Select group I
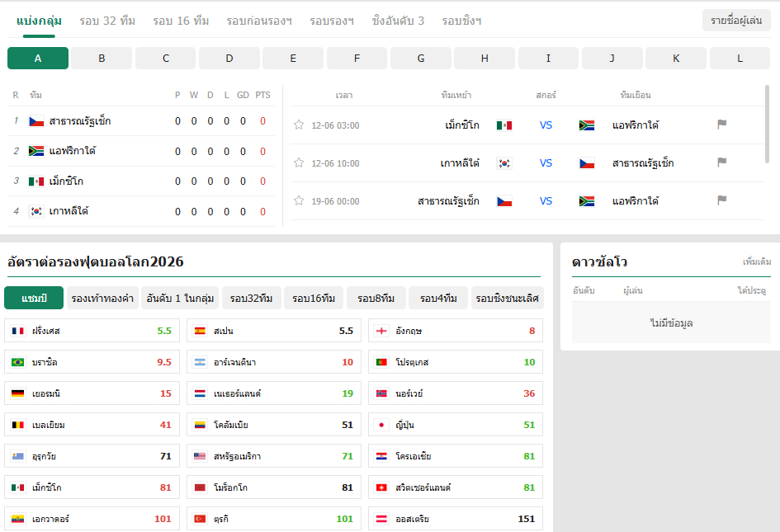The width and height of the screenshot is (780, 532). (548, 59)
